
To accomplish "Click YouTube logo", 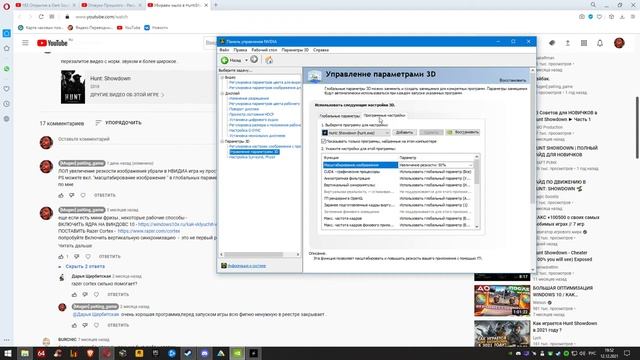I will point(52,43).
